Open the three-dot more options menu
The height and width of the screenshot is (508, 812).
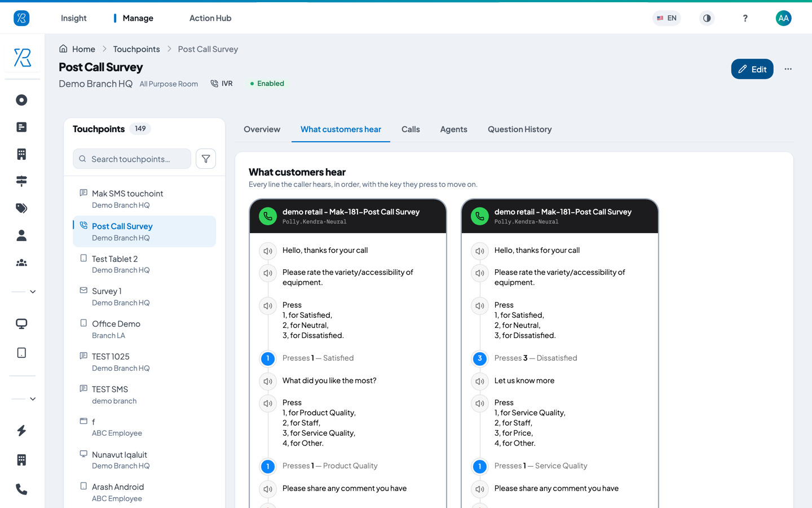(788, 69)
